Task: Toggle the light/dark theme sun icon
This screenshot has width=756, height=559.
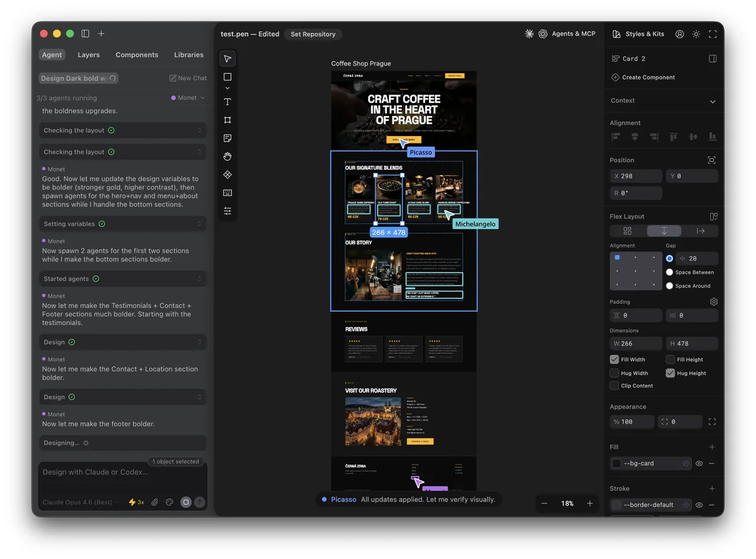Action: 696,34
